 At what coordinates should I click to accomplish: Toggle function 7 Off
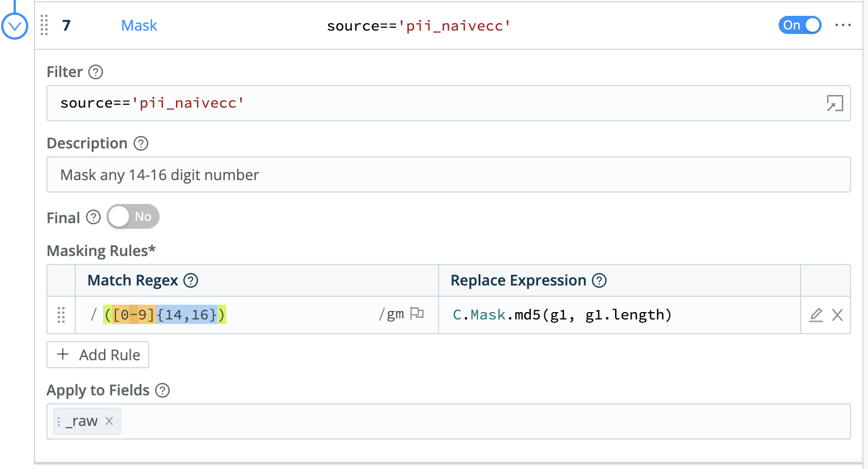pos(800,25)
